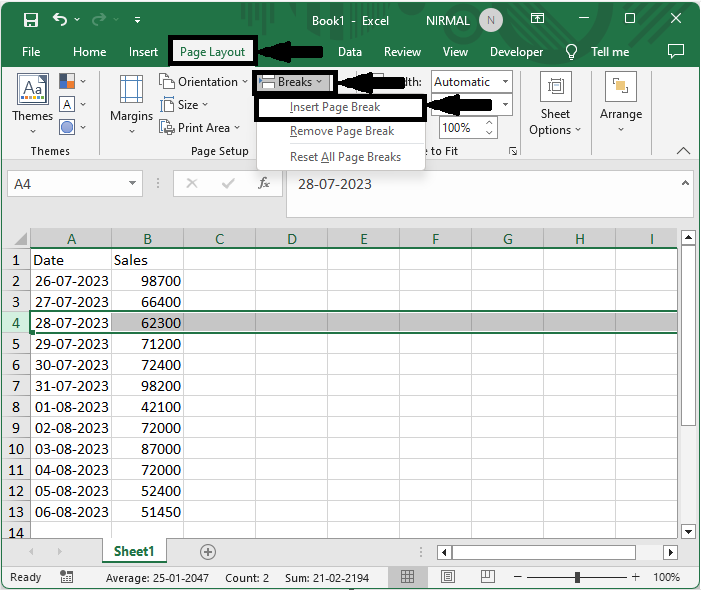
Task: Select row 7 header
Action: (x=16, y=386)
